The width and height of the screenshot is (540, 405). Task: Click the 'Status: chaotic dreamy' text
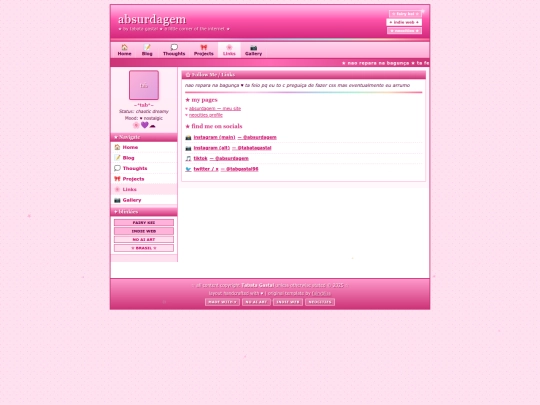(x=144, y=112)
